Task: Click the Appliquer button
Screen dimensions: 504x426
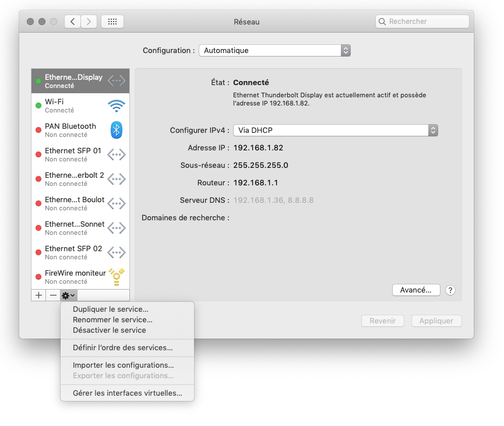Action: point(436,321)
